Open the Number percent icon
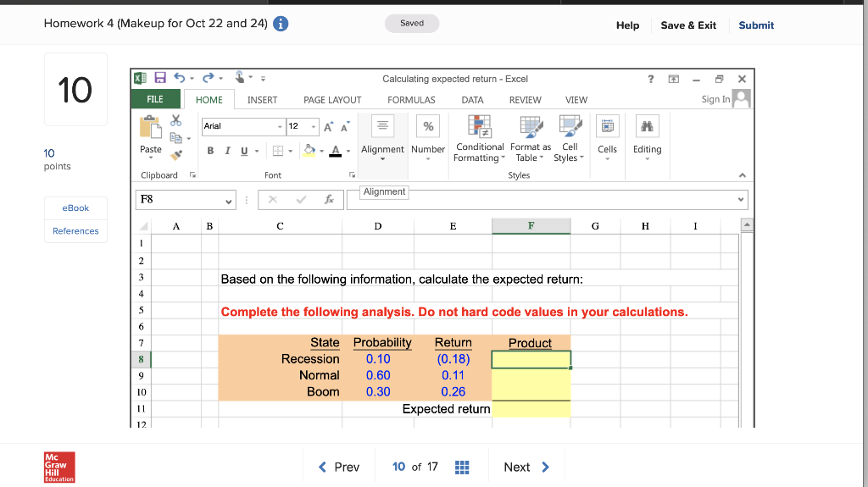Screen dimensions: 868x487 [428, 126]
